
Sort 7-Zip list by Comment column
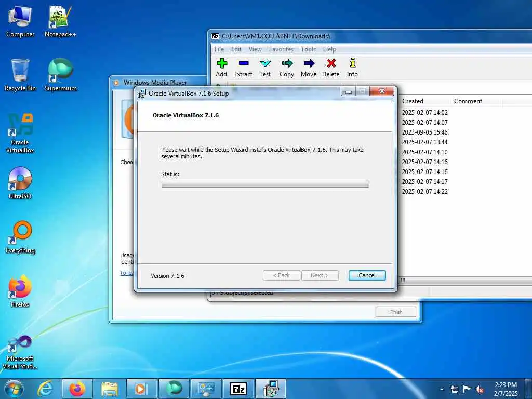(476, 101)
